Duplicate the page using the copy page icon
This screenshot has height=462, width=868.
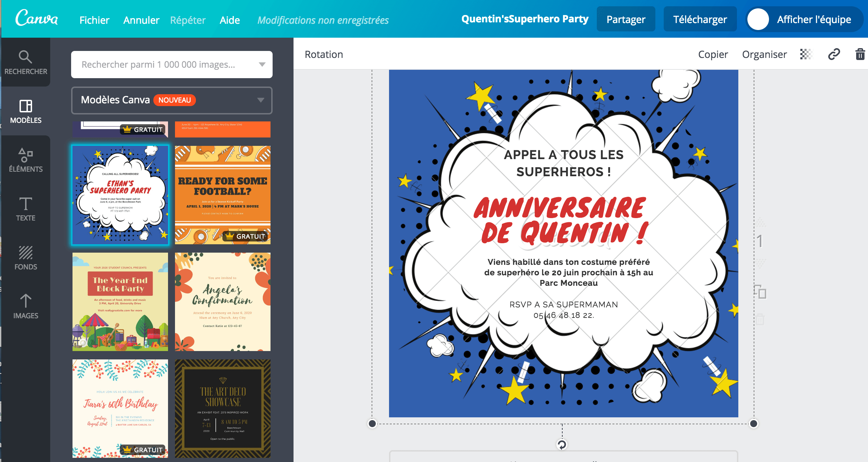pyautogui.click(x=760, y=292)
